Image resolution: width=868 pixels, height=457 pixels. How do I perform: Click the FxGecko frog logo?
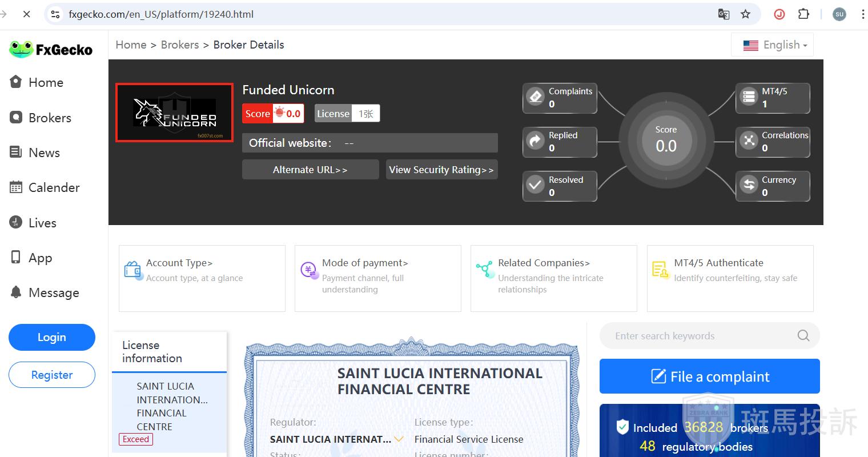coord(21,49)
